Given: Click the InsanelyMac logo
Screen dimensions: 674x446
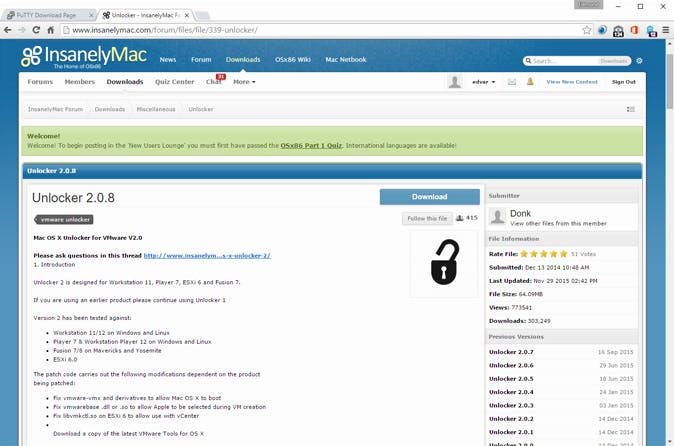Looking at the screenshot, I should coord(84,56).
